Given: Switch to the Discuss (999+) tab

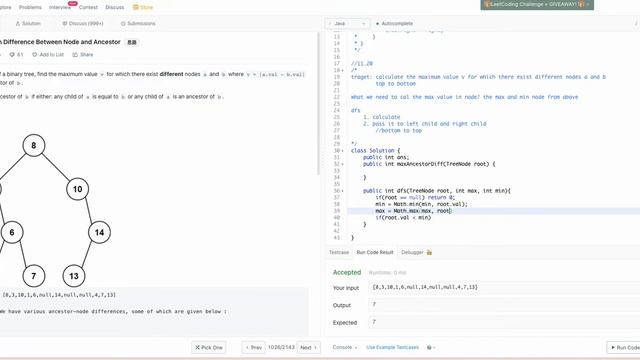Looking at the screenshot, I should click(x=83, y=24).
